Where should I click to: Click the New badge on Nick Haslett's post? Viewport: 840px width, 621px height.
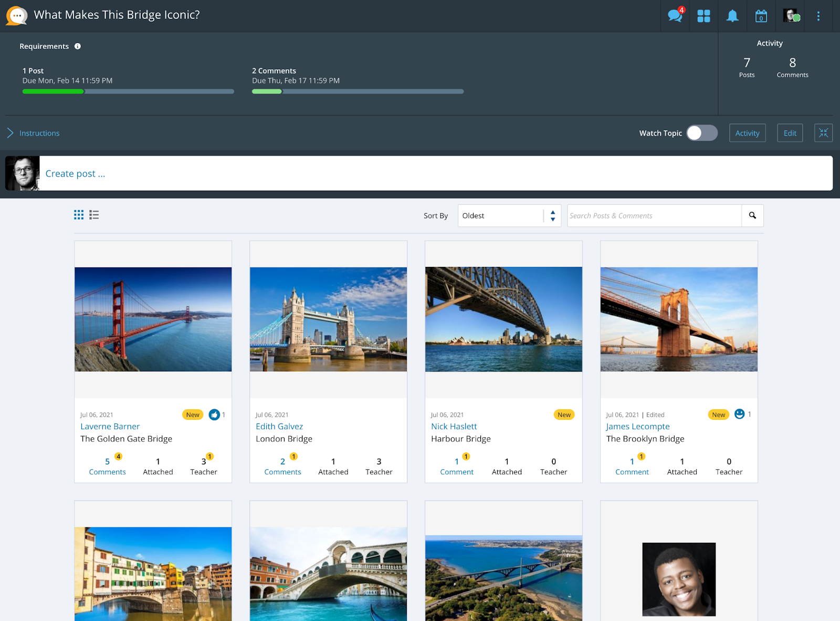564,415
